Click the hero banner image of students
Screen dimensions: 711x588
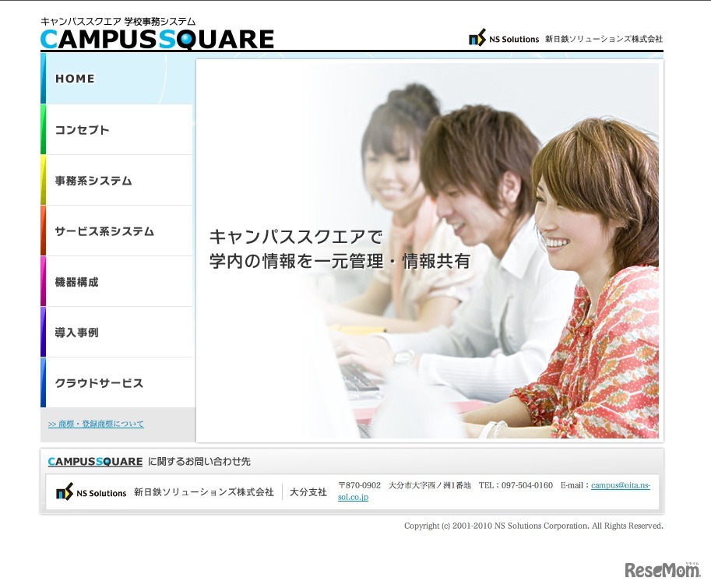tap(428, 250)
